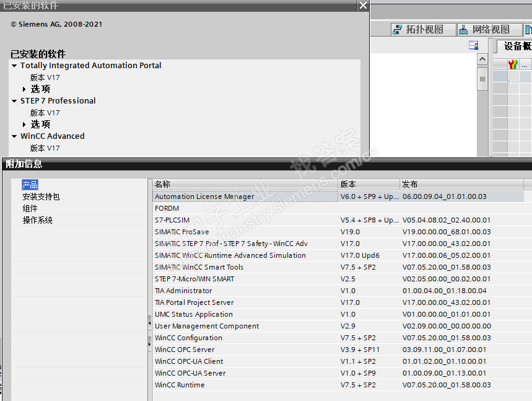Image resolution: width=532 pixels, height=401 pixels.
Task: Select WinCC OPC-UA Client row
Action: point(338,361)
